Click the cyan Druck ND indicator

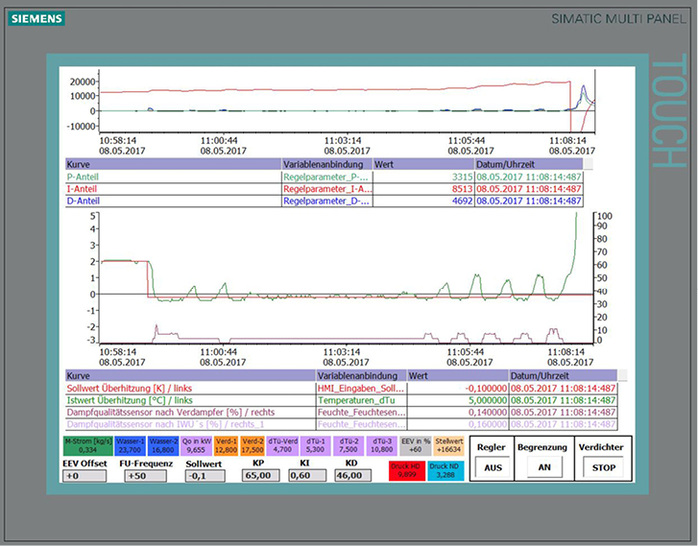pyautogui.click(x=447, y=470)
